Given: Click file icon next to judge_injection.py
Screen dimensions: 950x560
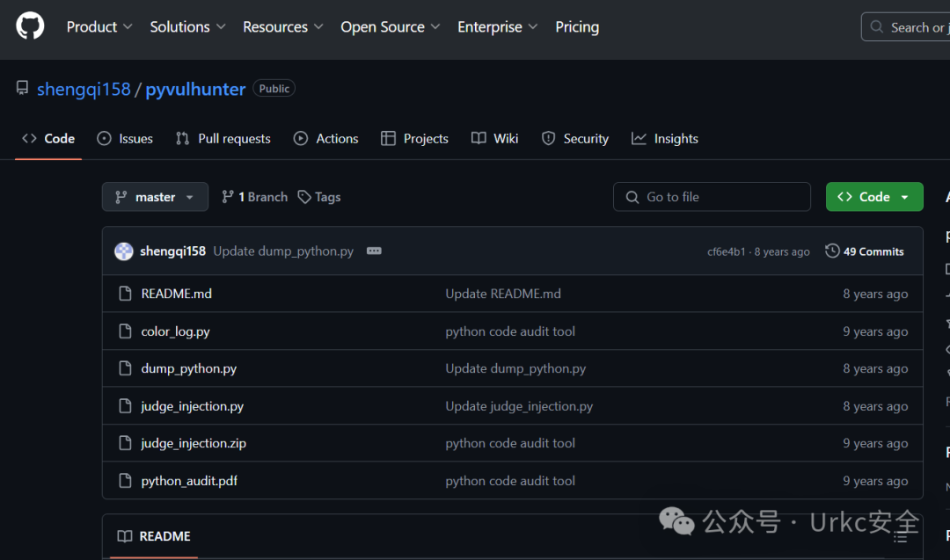Looking at the screenshot, I should pyautogui.click(x=125, y=406).
